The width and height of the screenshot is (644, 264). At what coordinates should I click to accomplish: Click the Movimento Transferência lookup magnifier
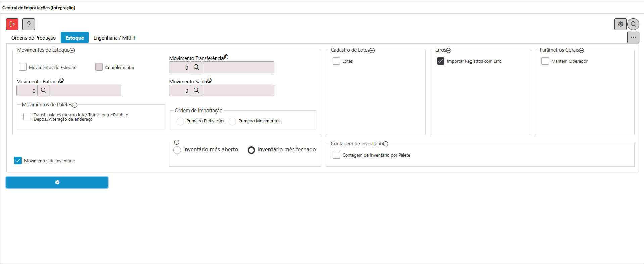pos(196,67)
